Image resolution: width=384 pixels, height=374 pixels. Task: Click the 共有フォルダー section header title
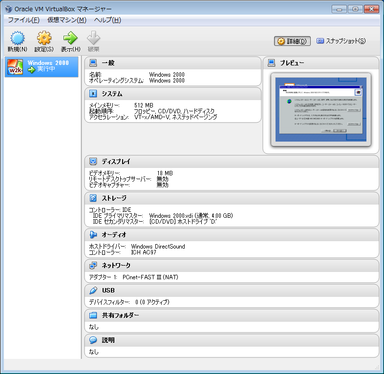(120, 315)
